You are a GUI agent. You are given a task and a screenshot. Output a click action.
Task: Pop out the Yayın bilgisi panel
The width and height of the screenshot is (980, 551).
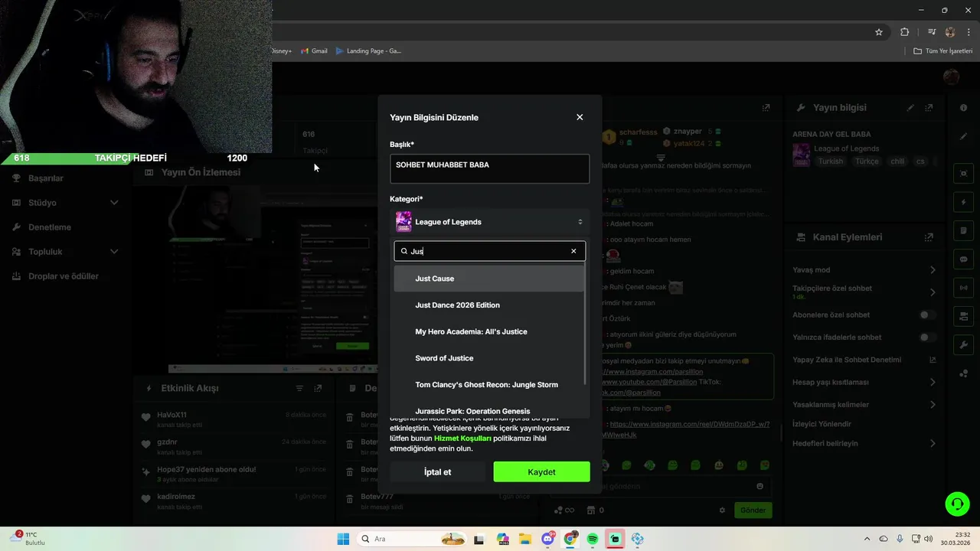[x=929, y=108]
